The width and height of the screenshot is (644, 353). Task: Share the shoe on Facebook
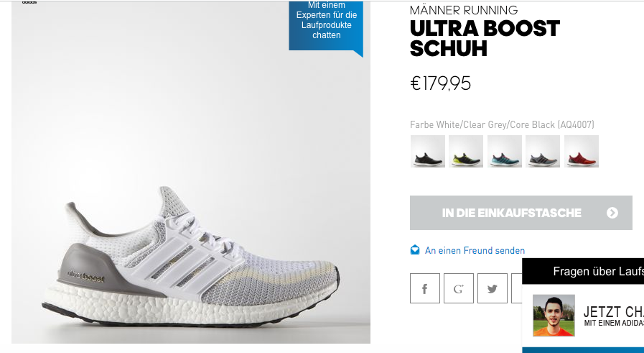[425, 288]
